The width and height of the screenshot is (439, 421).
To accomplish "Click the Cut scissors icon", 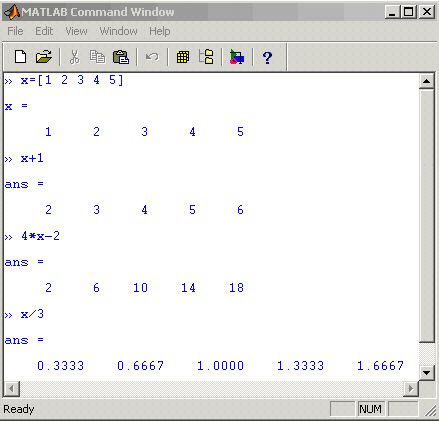I will pos(75,57).
